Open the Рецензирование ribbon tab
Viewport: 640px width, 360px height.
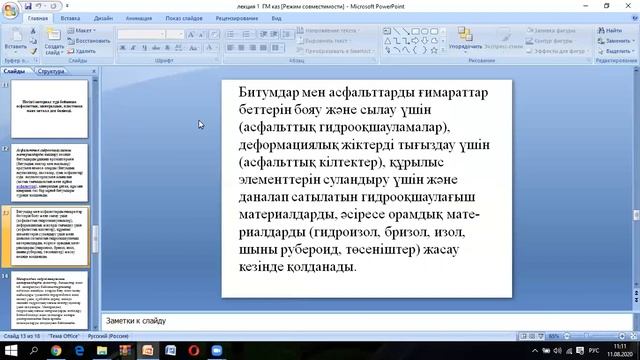pyautogui.click(x=237, y=18)
